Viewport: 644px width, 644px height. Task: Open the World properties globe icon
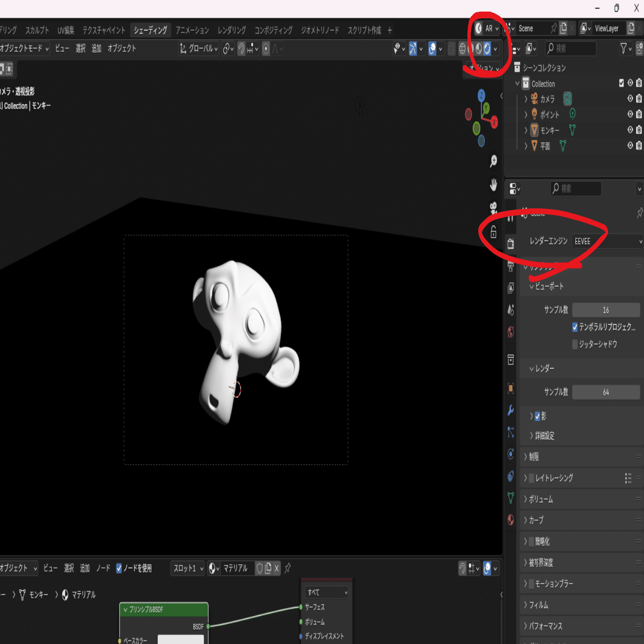[511, 332]
